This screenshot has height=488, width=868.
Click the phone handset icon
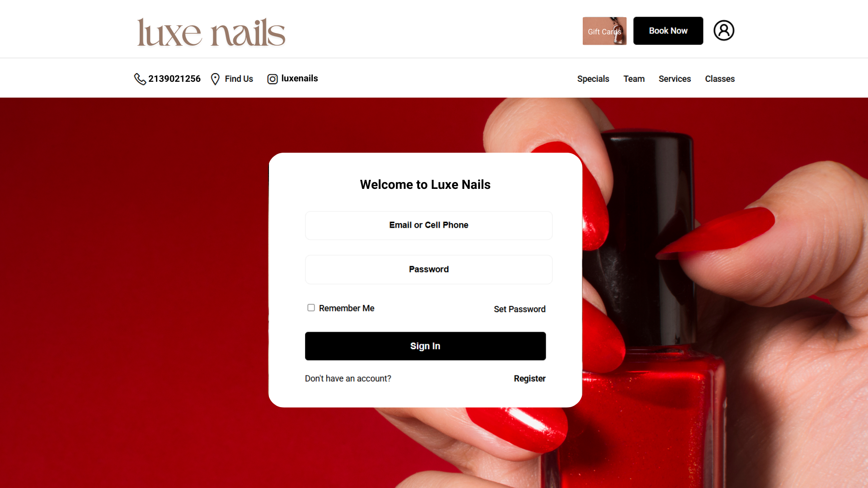coord(140,79)
